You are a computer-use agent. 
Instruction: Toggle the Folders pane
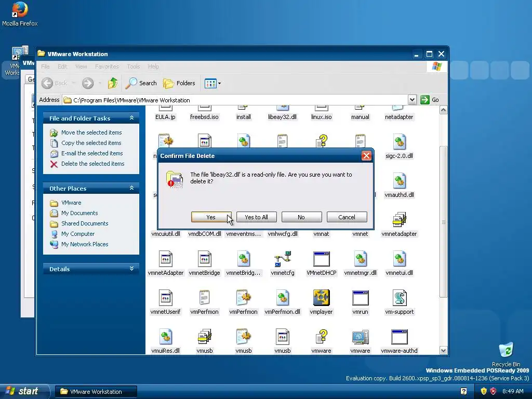(x=179, y=83)
